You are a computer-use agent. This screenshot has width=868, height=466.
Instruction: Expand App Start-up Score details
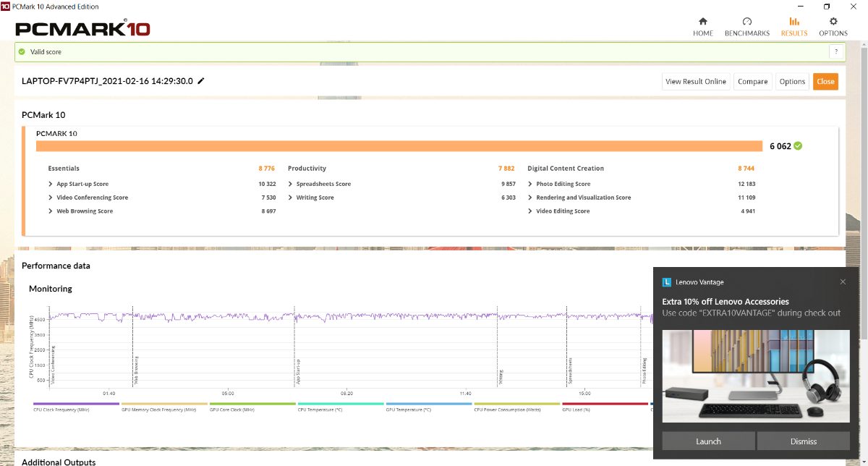coord(51,185)
